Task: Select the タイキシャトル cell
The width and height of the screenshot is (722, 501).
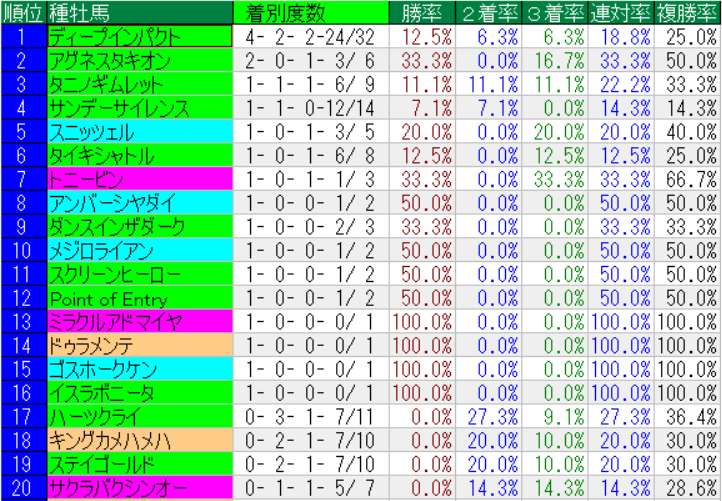Action: pyautogui.click(x=140, y=155)
